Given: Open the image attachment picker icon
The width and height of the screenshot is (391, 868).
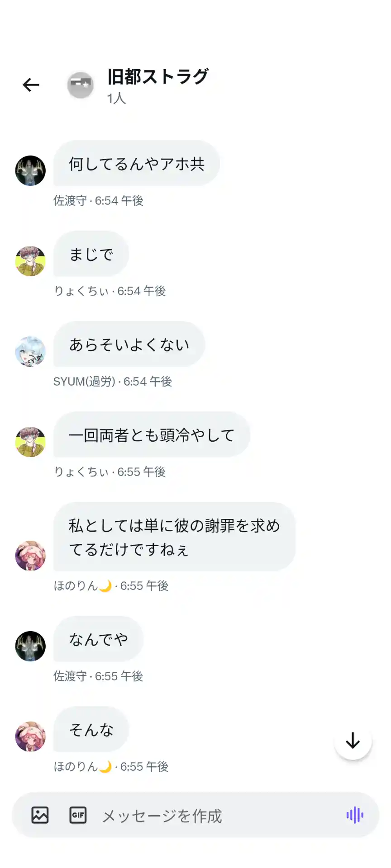Looking at the screenshot, I should pyautogui.click(x=40, y=815).
